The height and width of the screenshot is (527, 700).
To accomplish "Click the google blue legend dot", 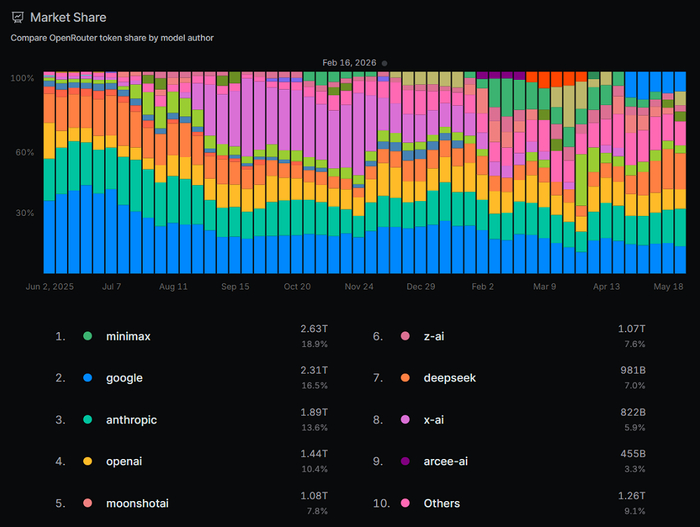I will tap(88, 378).
